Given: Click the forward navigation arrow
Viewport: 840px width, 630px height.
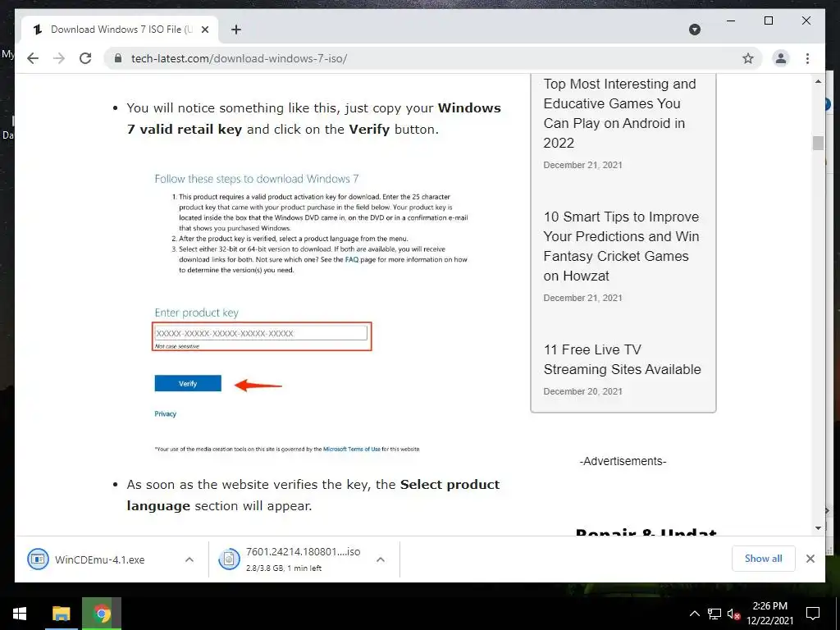Looking at the screenshot, I should (x=59, y=58).
